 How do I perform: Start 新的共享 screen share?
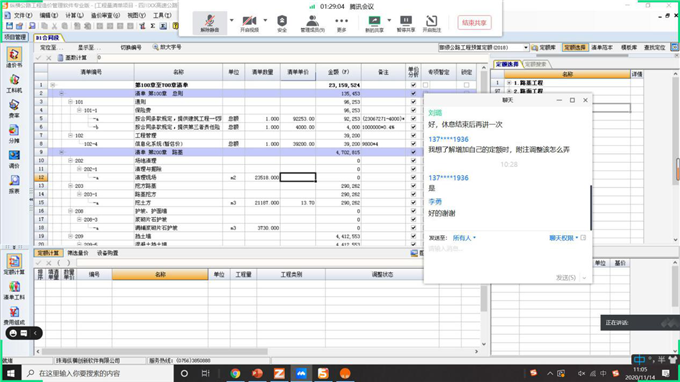pyautogui.click(x=374, y=23)
